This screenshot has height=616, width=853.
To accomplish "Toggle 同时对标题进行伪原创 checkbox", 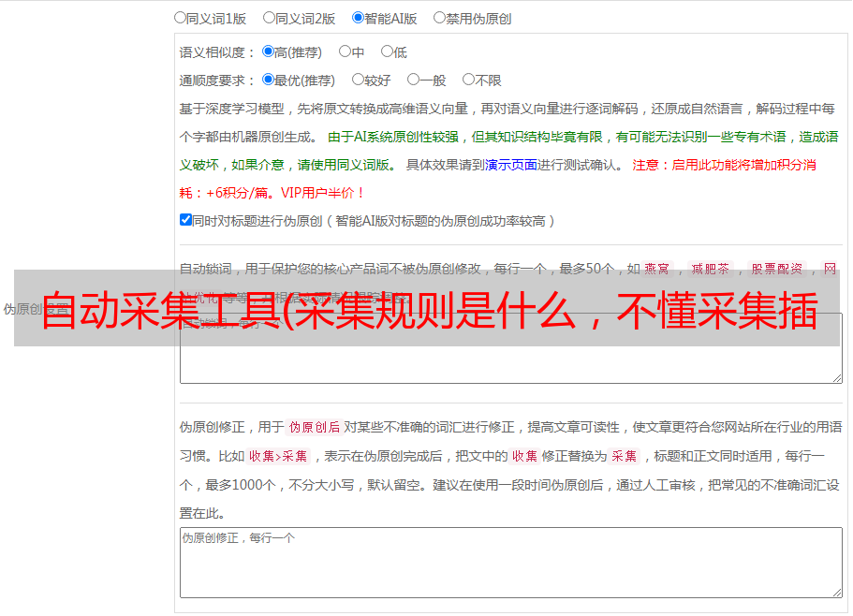I will click(185, 220).
